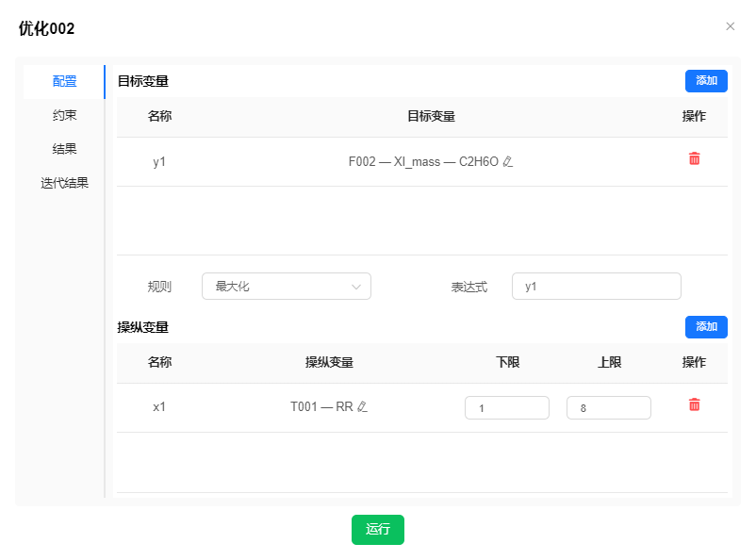This screenshot has width=756, height=560.
Task: Switch to the 配置 tab
Action: pos(64,81)
